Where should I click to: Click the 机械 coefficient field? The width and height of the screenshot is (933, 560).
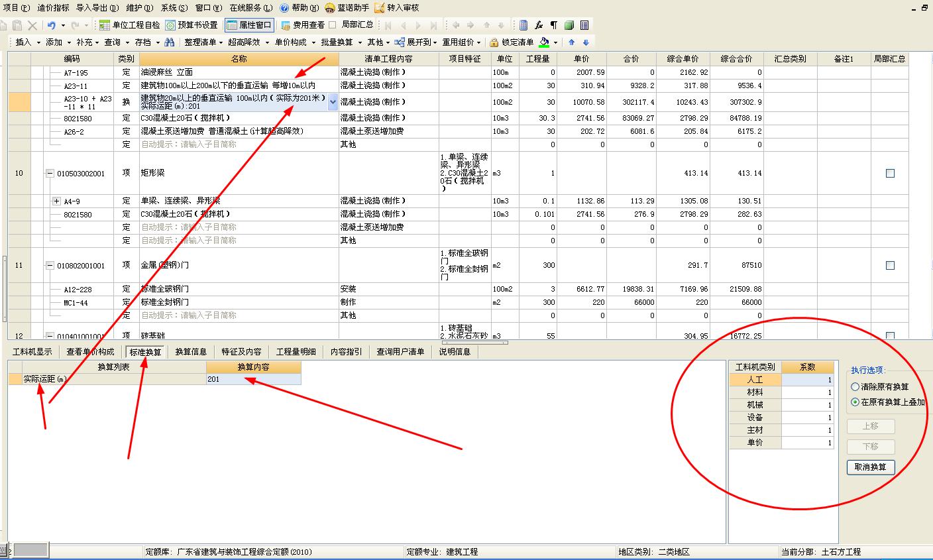[808, 405]
